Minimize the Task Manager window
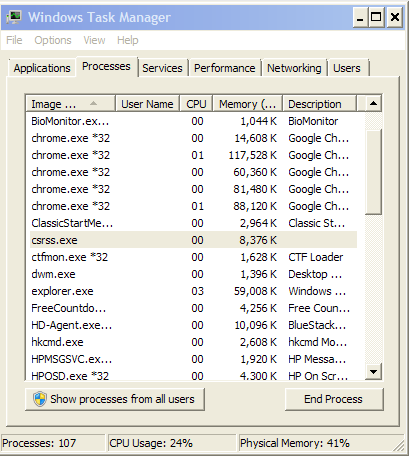409x456 pixels. pos(360,17)
